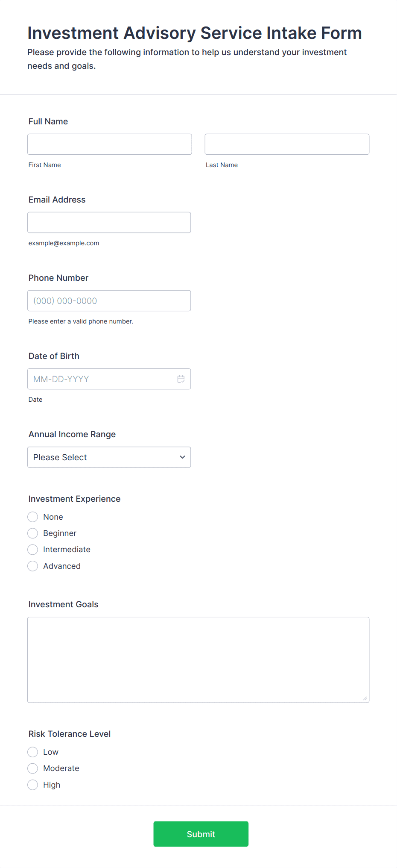The height and width of the screenshot is (868, 397).
Task: Select High risk tolerance level
Action: pos(32,785)
